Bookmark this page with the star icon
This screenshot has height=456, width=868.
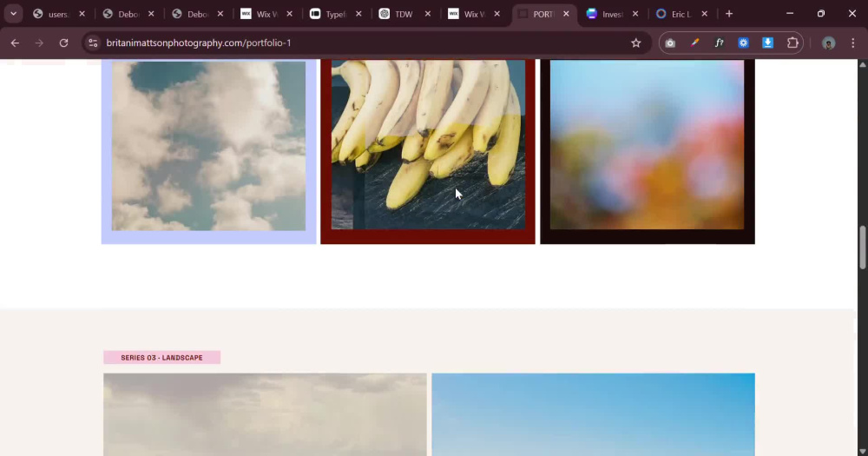click(636, 43)
